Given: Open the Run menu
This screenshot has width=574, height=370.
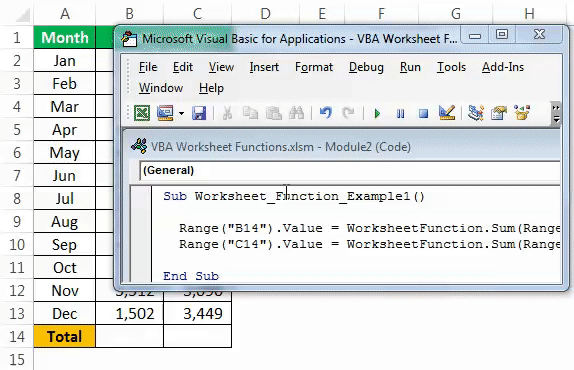Looking at the screenshot, I should (x=410, y=67).
